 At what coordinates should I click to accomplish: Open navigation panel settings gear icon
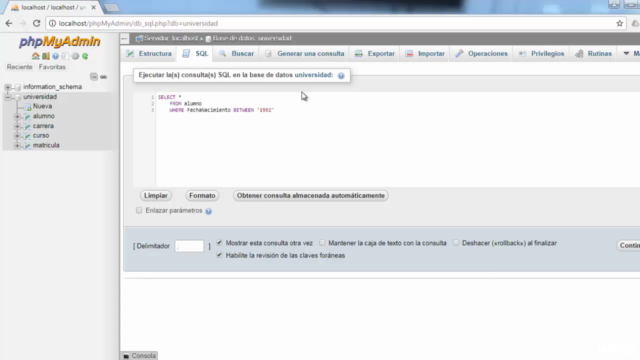pos(75,56)
